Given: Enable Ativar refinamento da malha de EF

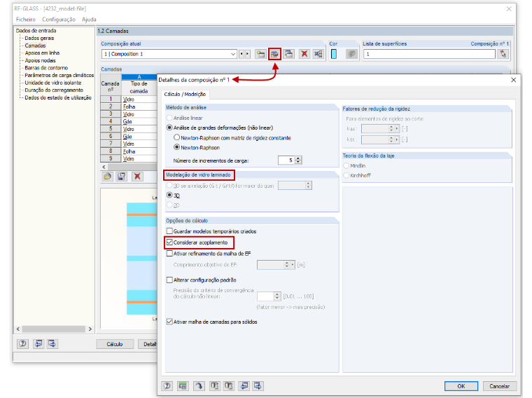Looking at the screenshot, I should tap(169, 254).
